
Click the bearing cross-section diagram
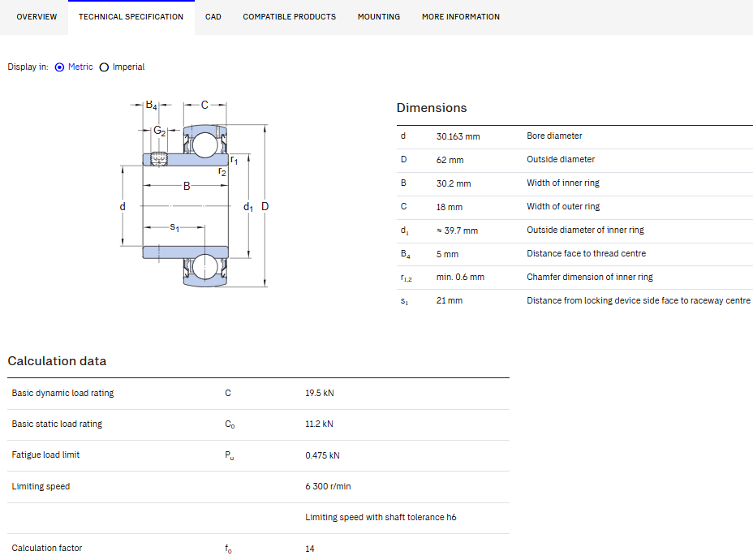[x=195, y=193]
